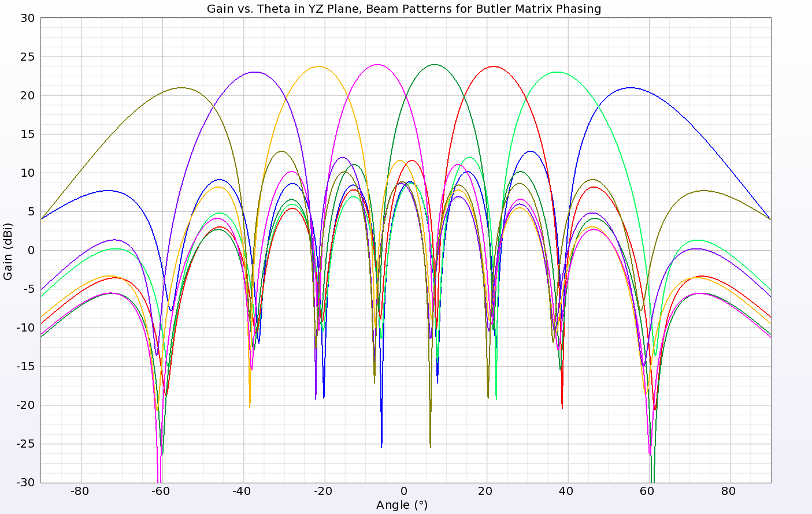Click the chart title text
The image size is (812, 514).
pyautogui.click(x=405, y=9)
